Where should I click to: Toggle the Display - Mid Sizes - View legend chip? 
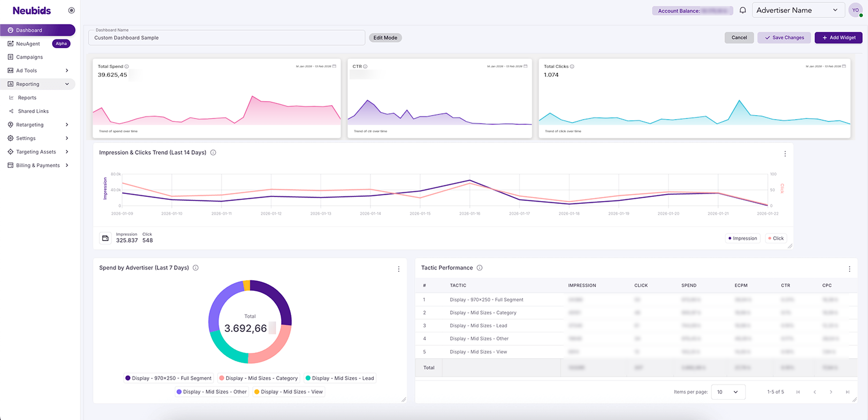coord(288,391)
